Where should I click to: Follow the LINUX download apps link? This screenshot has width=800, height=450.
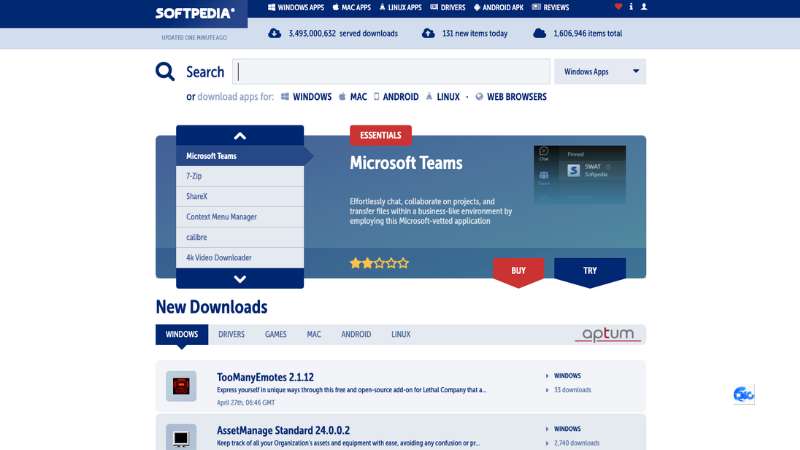448,97
